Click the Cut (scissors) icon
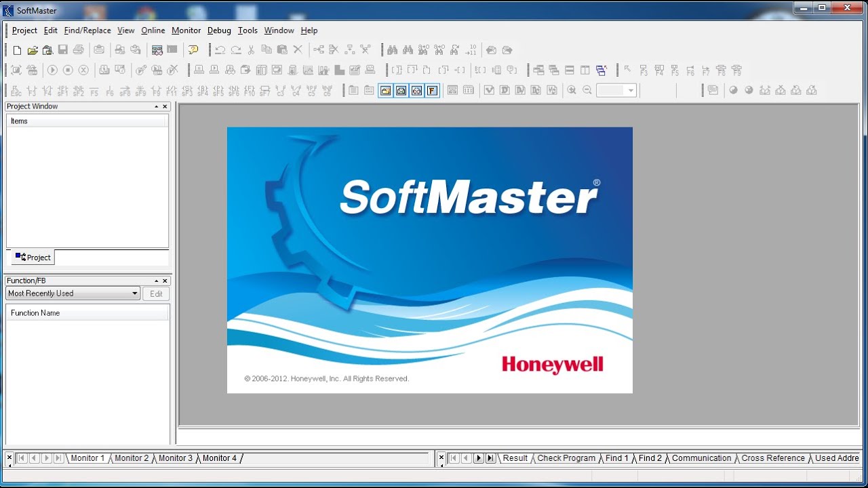 coord(251,49)
